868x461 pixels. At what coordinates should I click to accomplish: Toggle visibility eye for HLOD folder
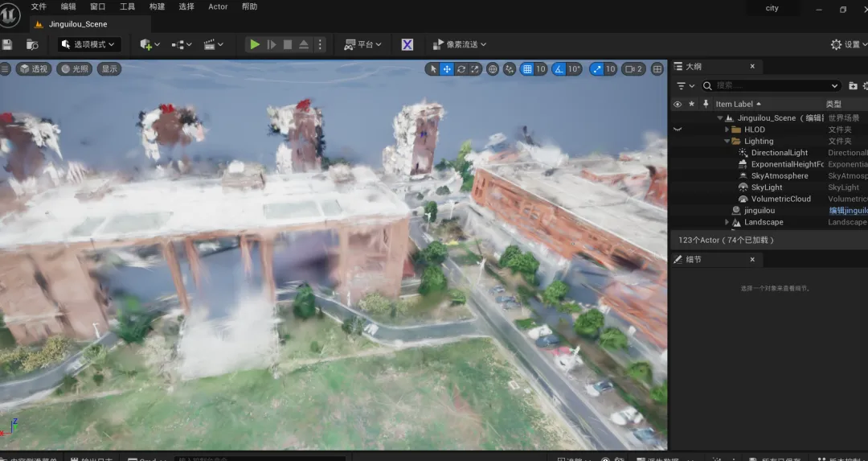[677, 130]
